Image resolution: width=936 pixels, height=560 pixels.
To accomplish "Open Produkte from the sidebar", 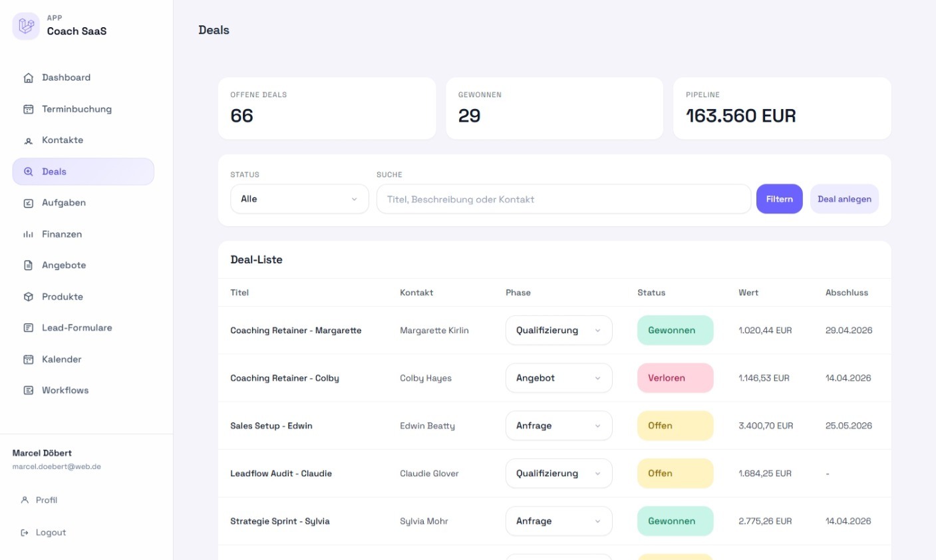I will click(83, 297).
